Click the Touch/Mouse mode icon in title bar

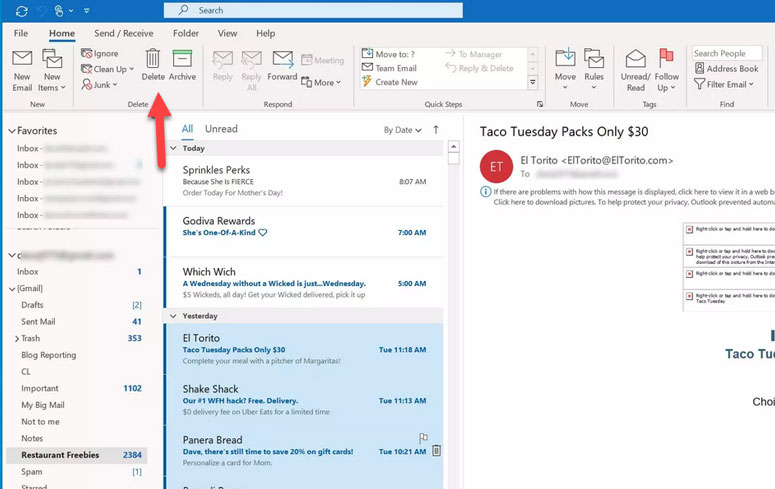tap(59, 10)
